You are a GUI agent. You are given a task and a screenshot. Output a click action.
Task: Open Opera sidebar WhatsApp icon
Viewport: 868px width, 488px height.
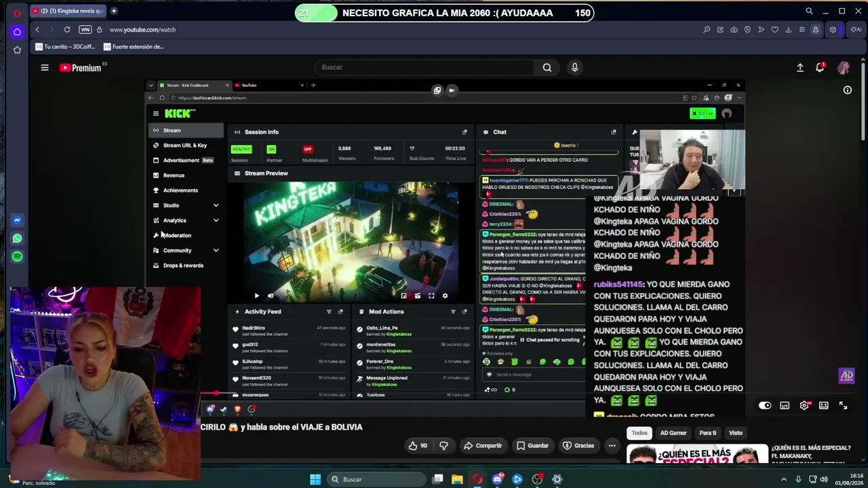(x=17, y=239)
